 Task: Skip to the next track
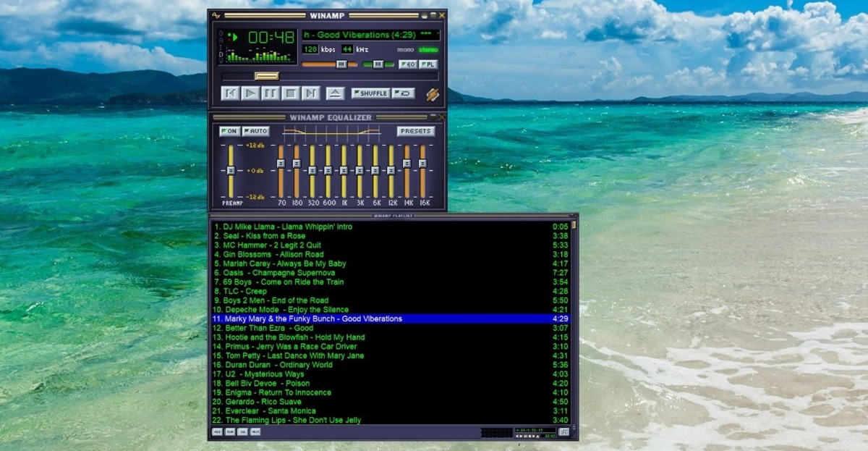click(311, 93)
